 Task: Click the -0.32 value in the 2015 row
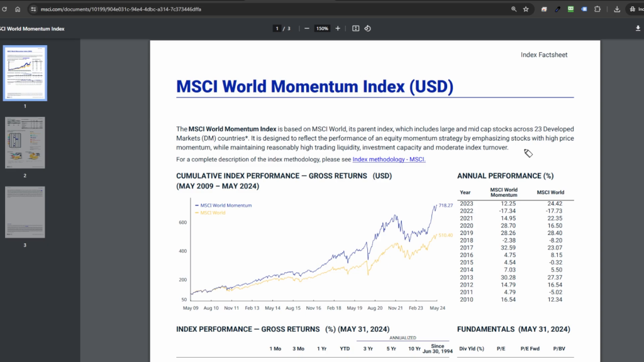click(556, 263)
